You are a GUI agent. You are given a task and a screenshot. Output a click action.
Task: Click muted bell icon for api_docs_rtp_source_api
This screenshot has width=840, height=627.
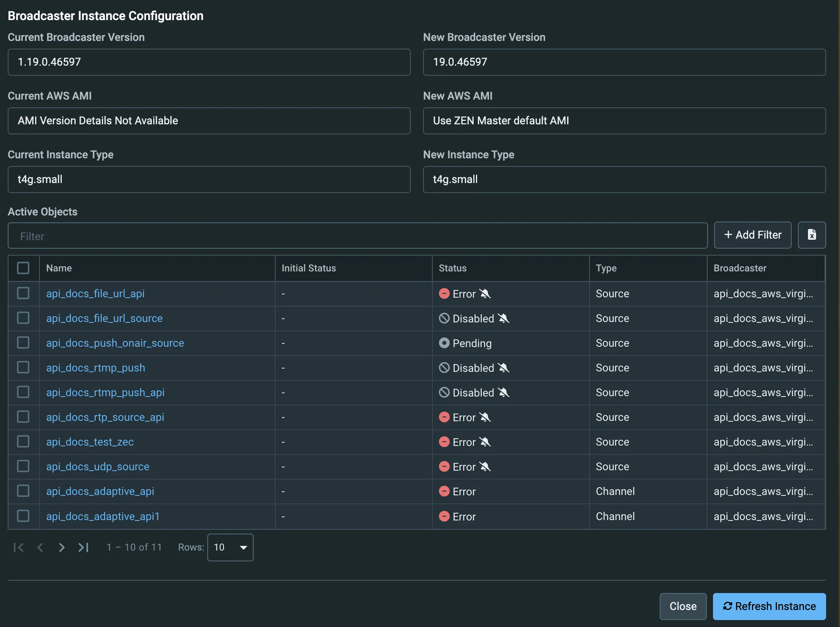[485, 417]
